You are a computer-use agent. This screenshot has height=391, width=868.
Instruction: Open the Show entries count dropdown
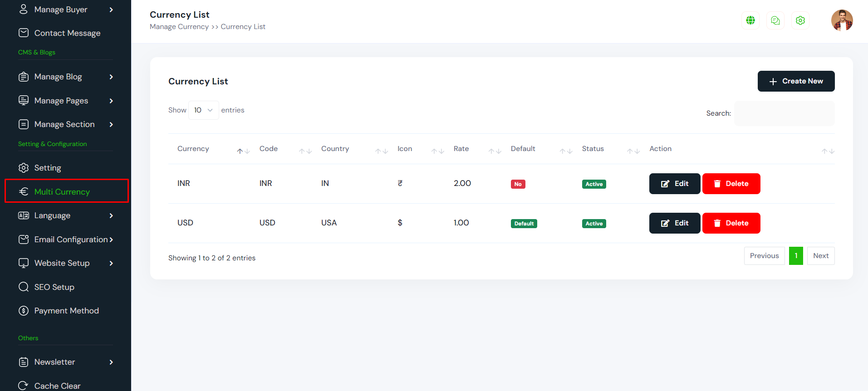[203, 110]
